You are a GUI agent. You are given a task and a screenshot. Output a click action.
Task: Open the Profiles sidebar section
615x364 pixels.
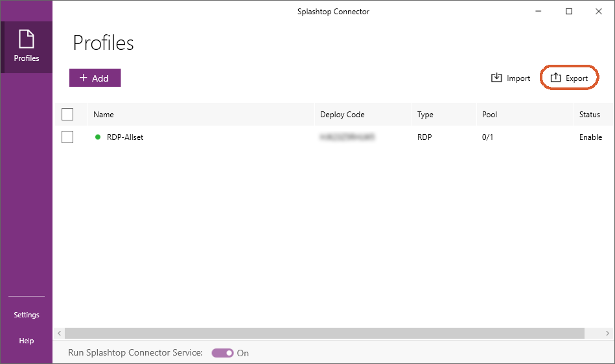point(27,47)
